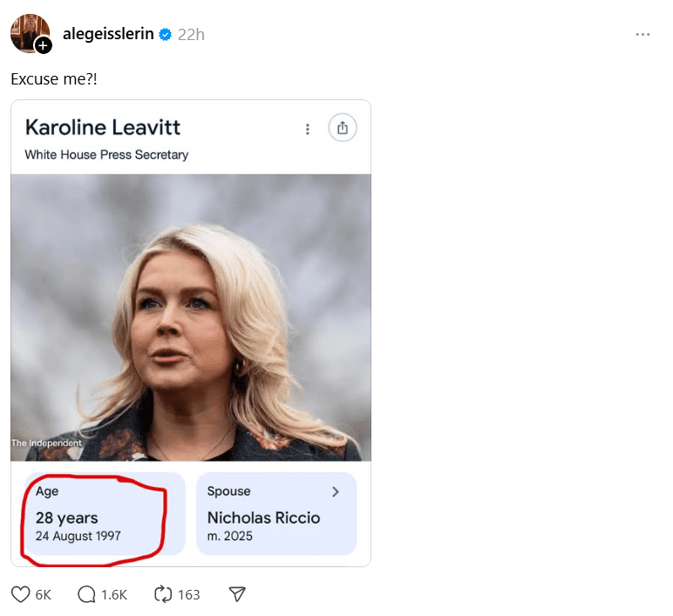Select the Age 28 years card
Image resolution: width=673 pixels, height=616 pixels.
98,513
